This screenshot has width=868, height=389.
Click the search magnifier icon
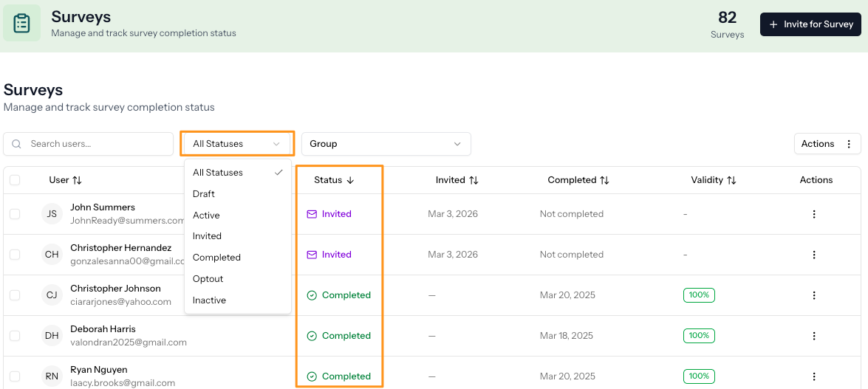pyautogui.click(x=16, y=144)
